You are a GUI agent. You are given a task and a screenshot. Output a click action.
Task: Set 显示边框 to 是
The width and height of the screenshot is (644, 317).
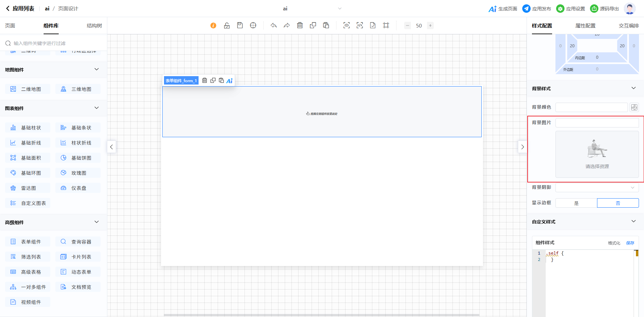[576, 203]
